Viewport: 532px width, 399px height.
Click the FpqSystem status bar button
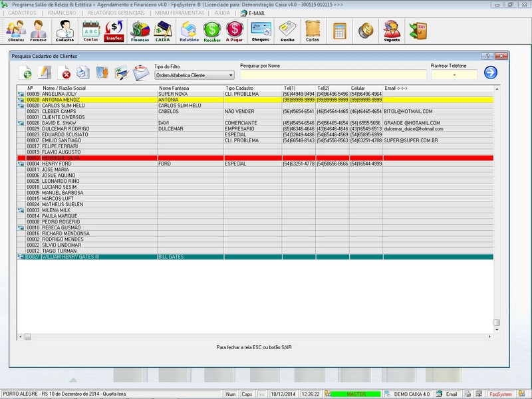pos(499,394)
